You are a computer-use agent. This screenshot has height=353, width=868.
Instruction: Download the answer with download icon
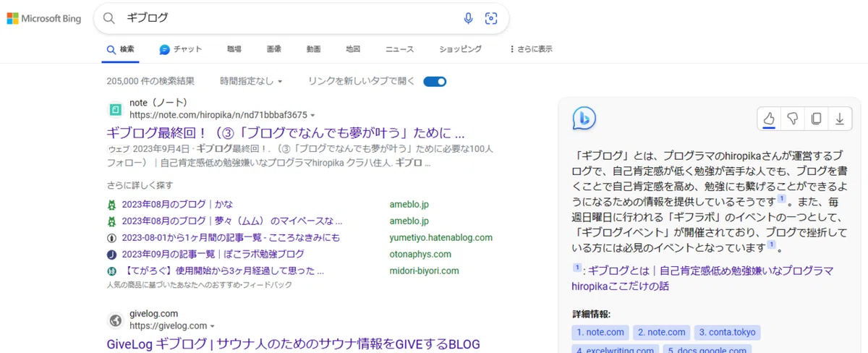839,119
